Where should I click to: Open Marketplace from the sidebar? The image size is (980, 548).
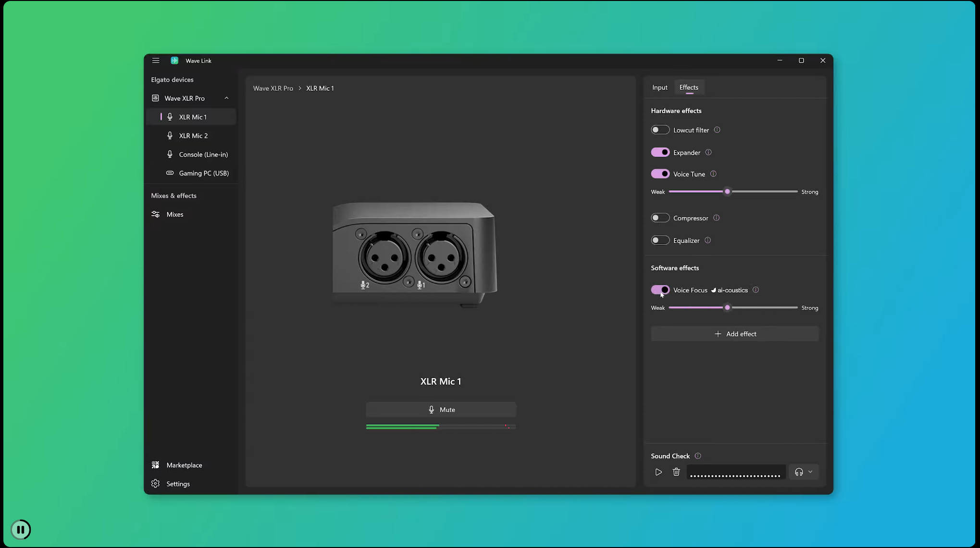(184, 465)
